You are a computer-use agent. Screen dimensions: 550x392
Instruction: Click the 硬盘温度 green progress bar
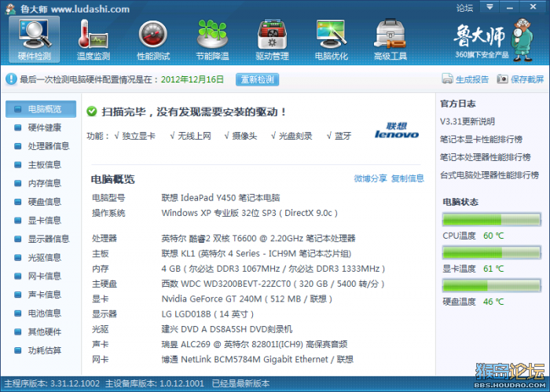click(x=491, y=285)
